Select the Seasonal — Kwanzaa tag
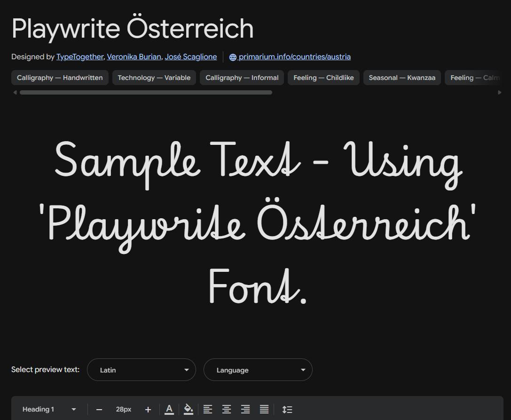The width and height of the screenshot is (511, 420). pyautogui.click(x=402, y=78)
